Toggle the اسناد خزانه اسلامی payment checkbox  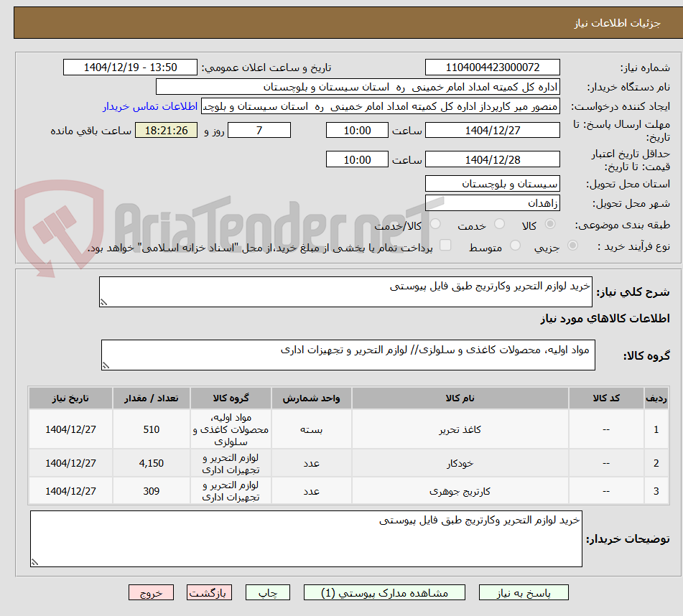point(445,245)
